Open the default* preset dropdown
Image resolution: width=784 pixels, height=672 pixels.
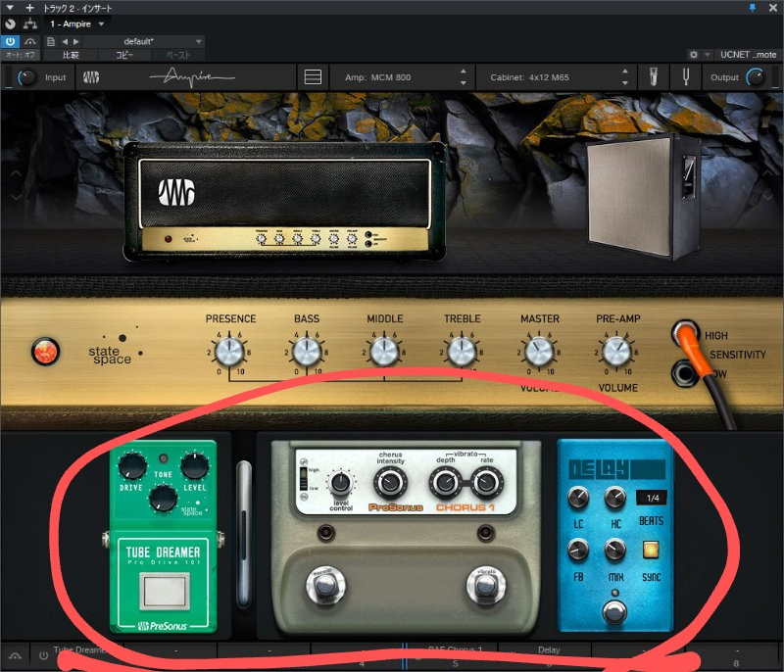[144, 41]
